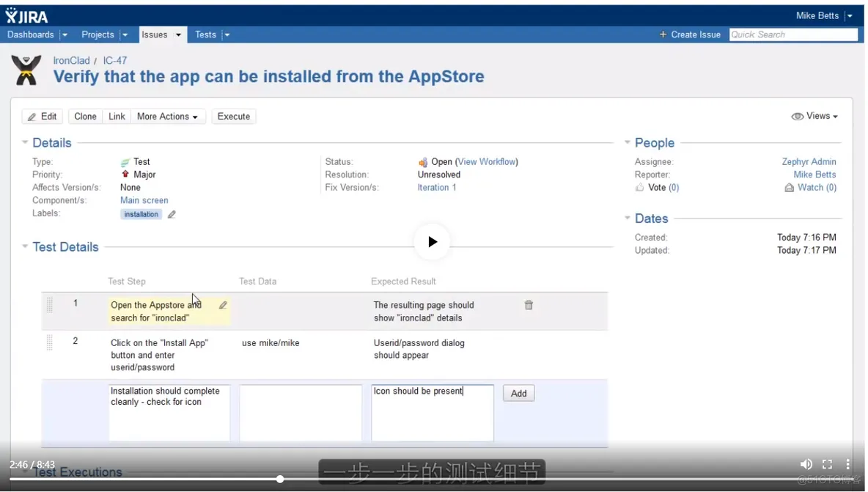
Task: Open the IronClad breadcrumb link
Action: click(71, 61)
